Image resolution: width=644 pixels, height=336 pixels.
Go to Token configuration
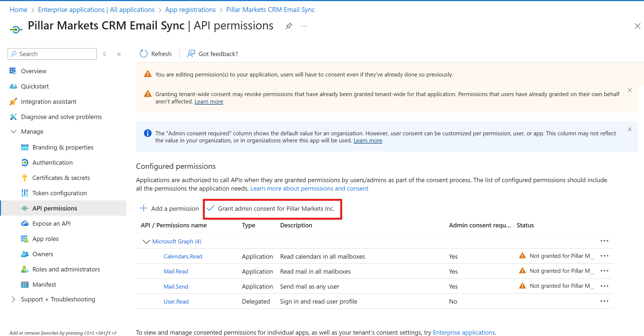(x=59, y=193)
